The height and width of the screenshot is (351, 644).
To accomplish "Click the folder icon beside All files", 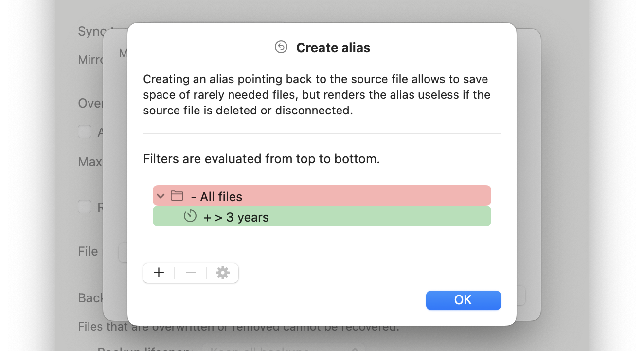I will pyautogui.click(x=177, y=196).
